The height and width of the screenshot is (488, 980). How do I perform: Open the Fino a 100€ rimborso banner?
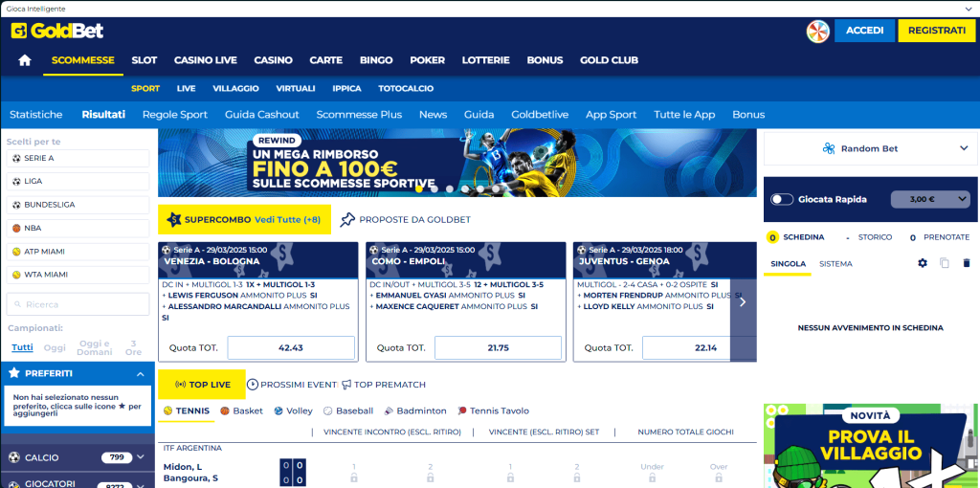point(457,163)
